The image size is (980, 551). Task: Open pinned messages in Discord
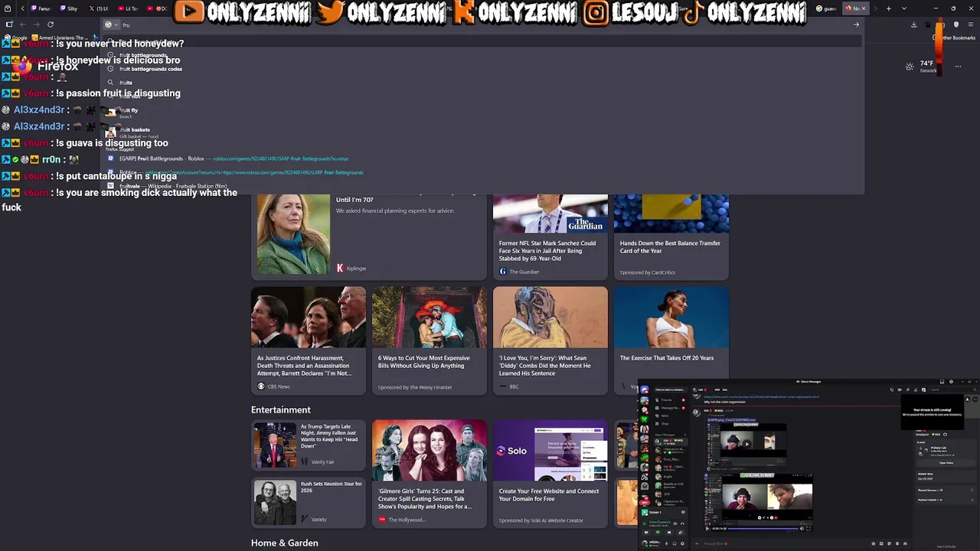[x=907, y=390]
